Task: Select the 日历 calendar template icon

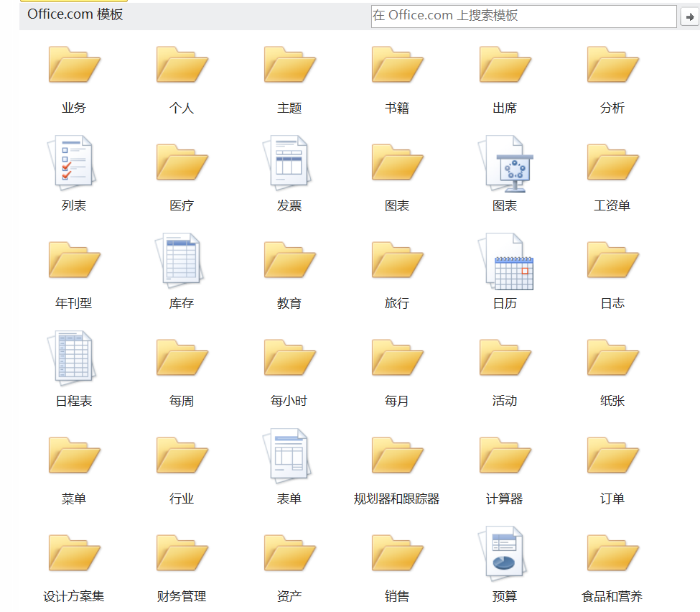Action: [x=505, y=261]
